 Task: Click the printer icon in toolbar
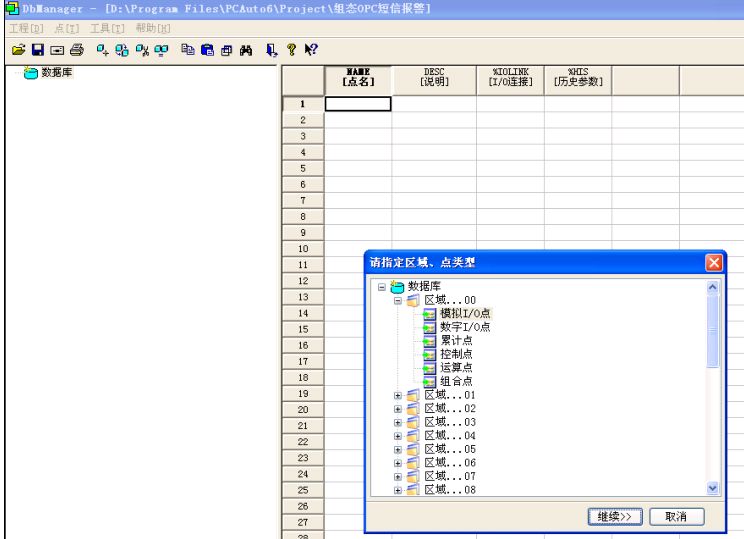point(76,48)
